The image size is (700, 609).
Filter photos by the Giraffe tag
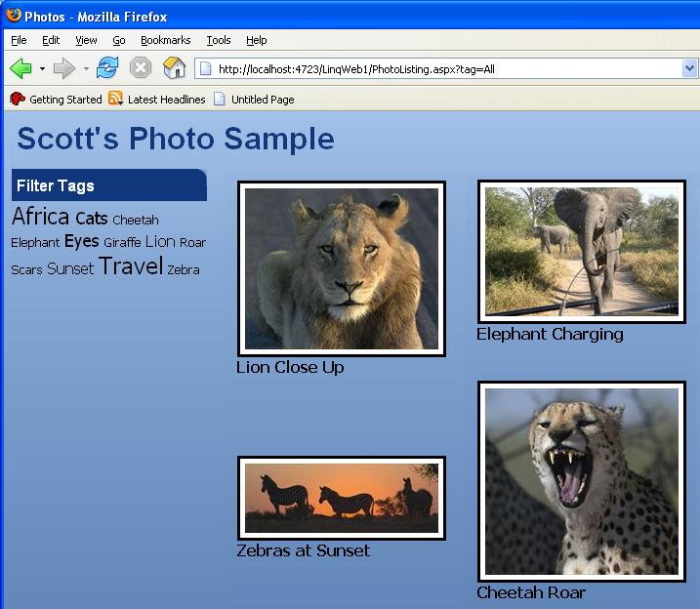[122, 242]
